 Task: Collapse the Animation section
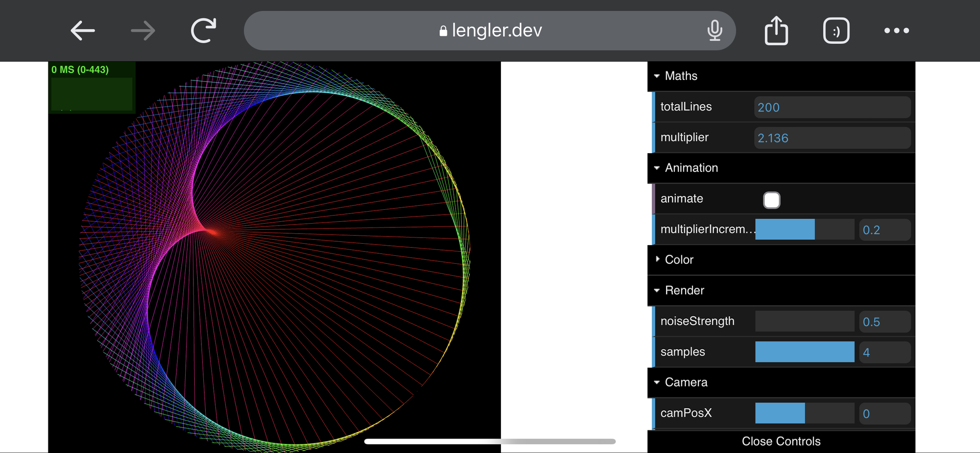point(691,168)
